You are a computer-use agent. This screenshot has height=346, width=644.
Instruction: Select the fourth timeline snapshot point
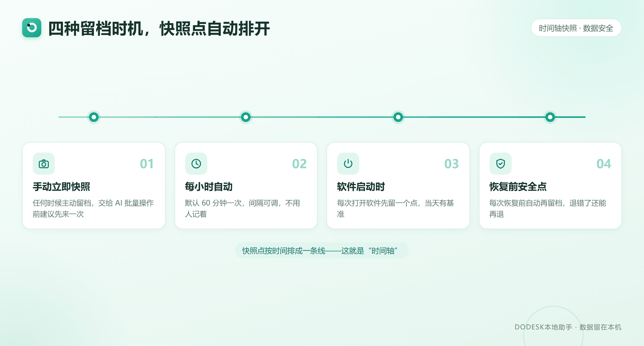click(x=550, y=117)
